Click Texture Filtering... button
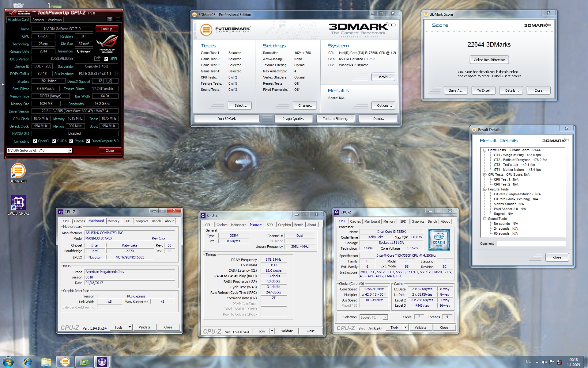The image size is (588, 368). click(337, 119)
